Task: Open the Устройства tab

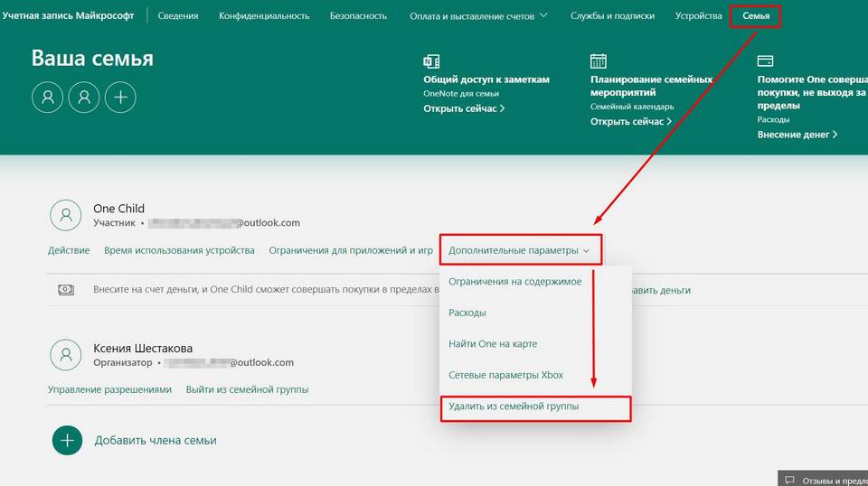Action: tap(698, 16)
